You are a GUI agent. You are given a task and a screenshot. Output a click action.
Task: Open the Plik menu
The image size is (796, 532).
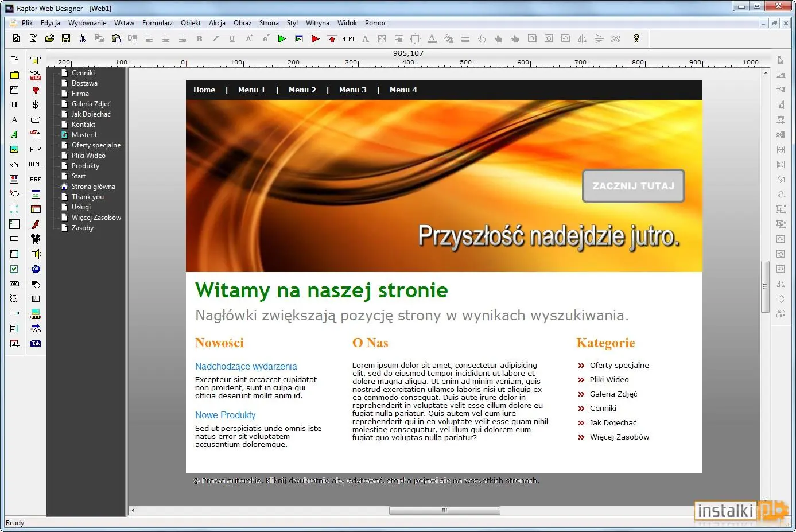pyautogui.click(x=28, y=23)
